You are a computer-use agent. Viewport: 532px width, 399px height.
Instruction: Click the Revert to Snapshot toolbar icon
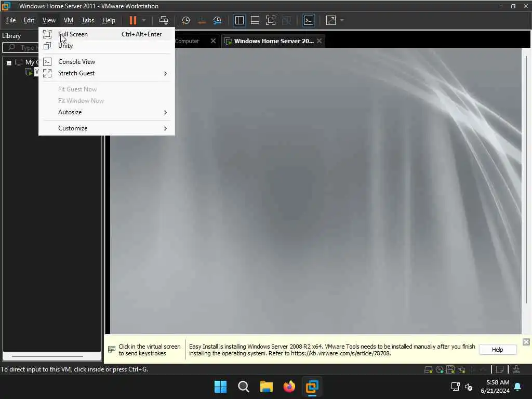point(202,20)
